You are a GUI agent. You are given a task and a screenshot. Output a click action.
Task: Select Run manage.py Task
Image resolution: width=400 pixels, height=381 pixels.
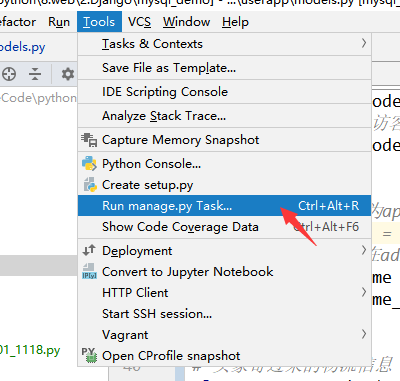coord(224,206)
